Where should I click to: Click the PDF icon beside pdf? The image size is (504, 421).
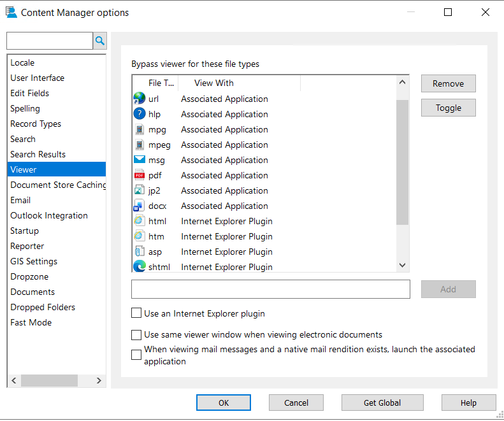coord(139,175)
